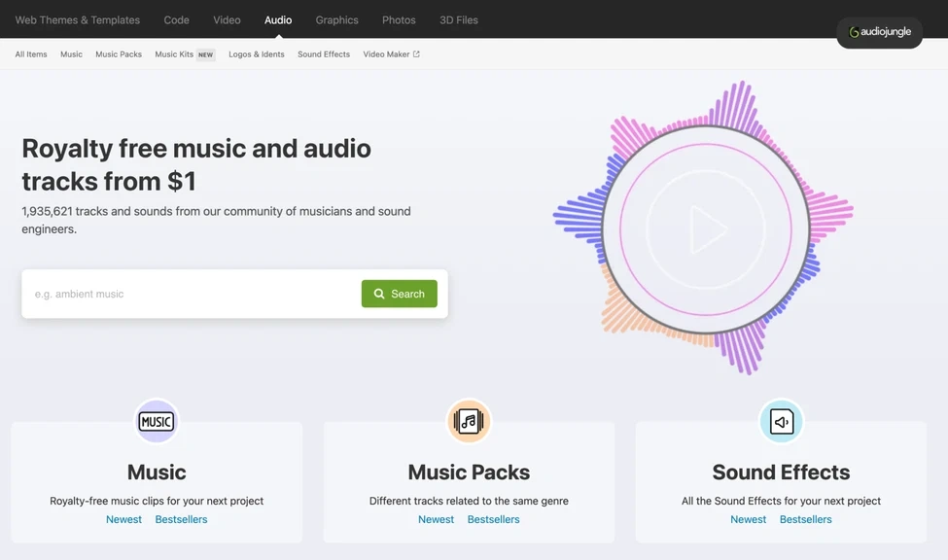Click the green Search button
Screen dimensions: 948x560
(x=399, y=294)
